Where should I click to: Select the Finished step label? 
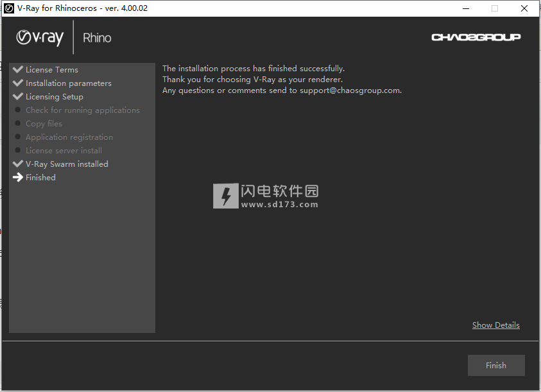40,177
